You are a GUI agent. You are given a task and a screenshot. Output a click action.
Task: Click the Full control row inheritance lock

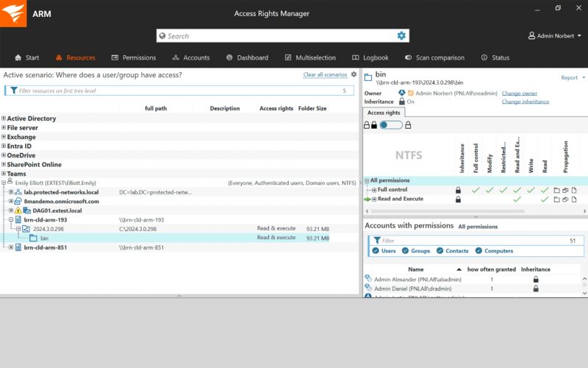[458, 190]
